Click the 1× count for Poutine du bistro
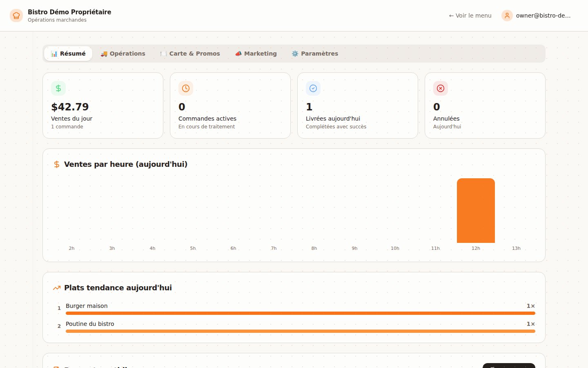The image size is (588, 368). (x=530, y=324)
